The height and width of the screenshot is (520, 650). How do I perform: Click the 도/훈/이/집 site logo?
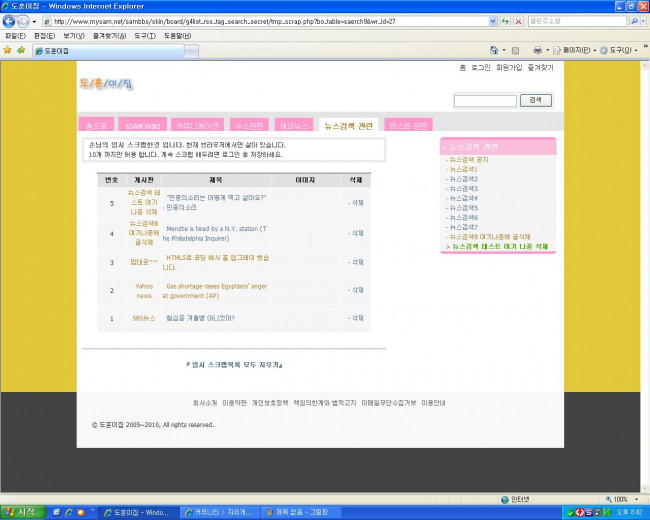point(106,84)
